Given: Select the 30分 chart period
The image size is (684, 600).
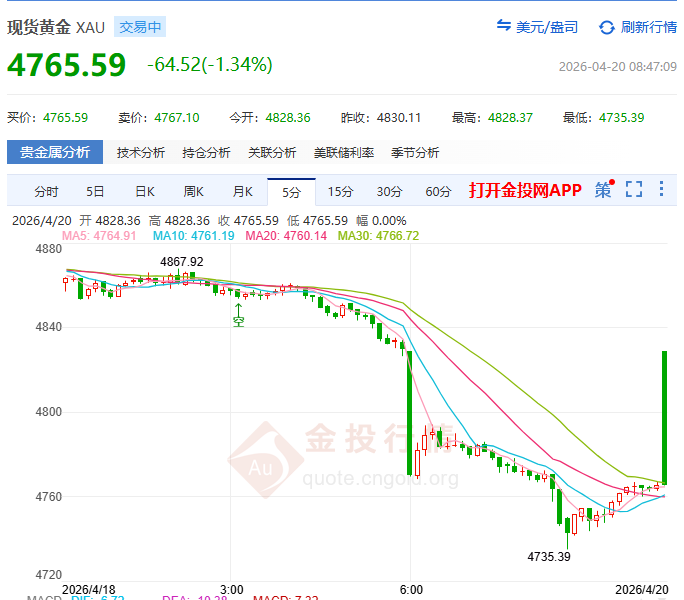Looking at the screenshot, I should pos(389,192).
